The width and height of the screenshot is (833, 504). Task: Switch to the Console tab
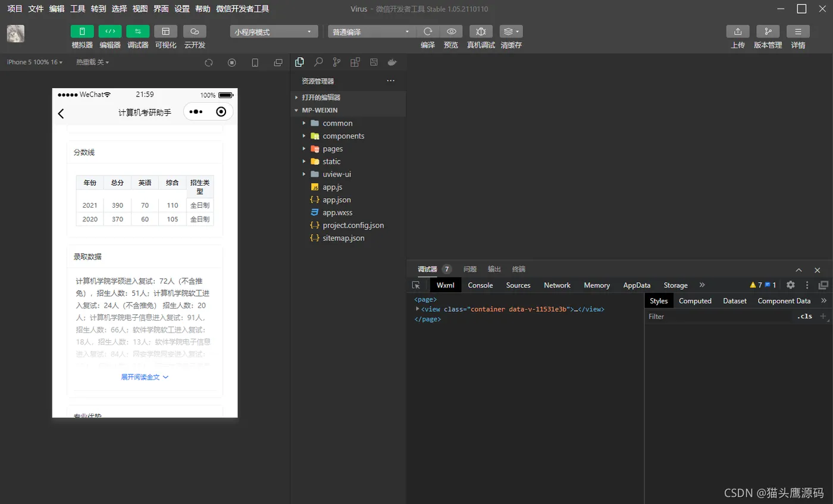pyautogui.click(x=480, y=285)
